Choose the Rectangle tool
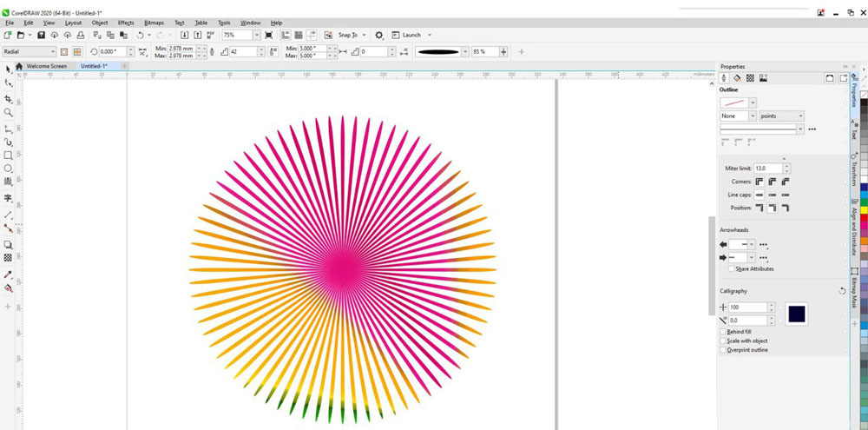 [x=8, y=155]
